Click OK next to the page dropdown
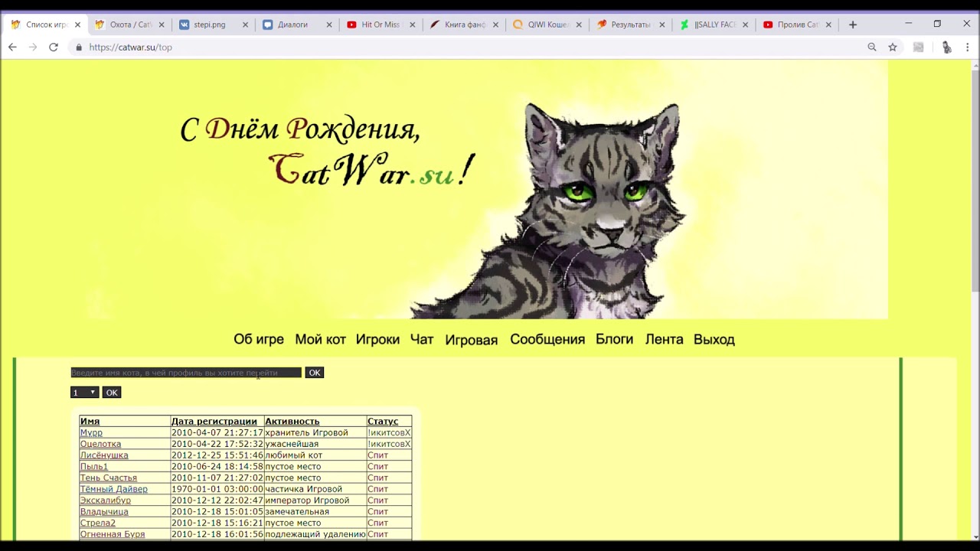This screenshot has height=551, width=980. tap(112, 393)
